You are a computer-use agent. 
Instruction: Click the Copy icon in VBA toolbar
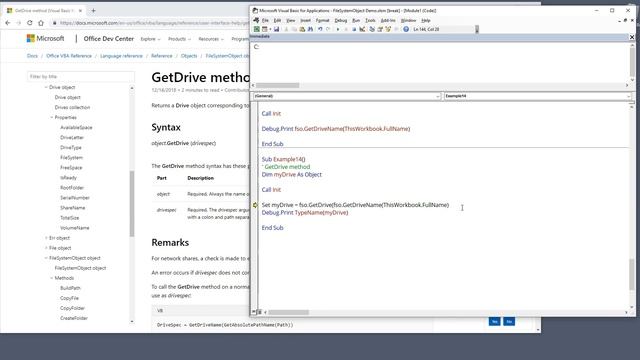coord(294,29)
